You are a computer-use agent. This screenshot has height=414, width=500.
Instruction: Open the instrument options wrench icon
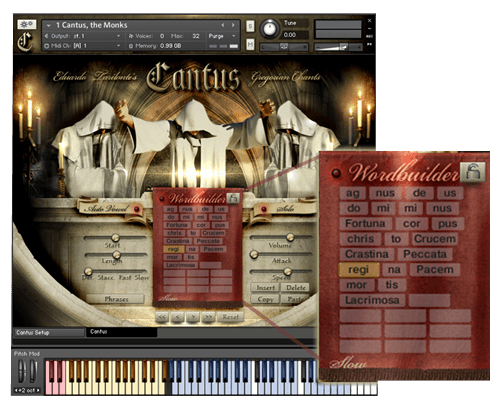pos(27,24)
